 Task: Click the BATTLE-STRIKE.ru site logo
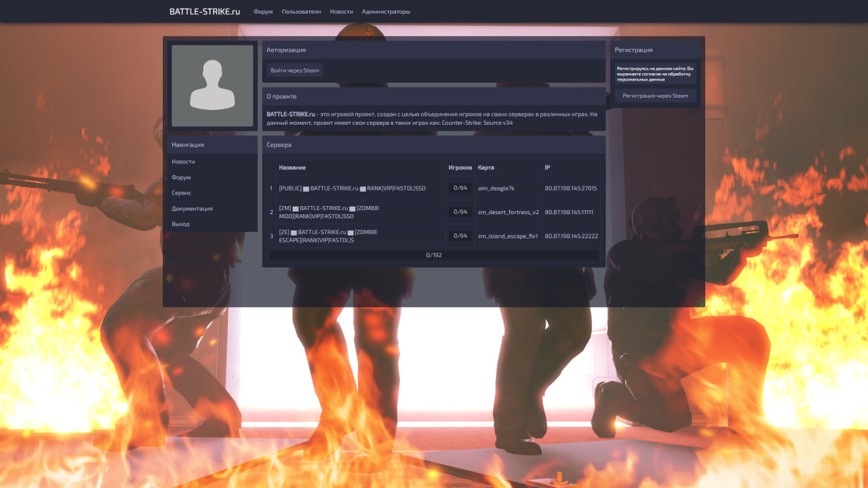tap(205, 12)
